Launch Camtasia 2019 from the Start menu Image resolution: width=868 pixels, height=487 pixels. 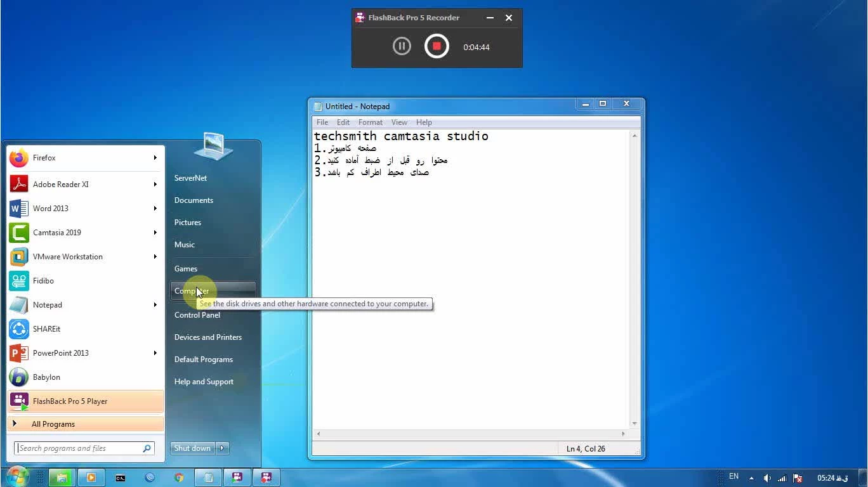pos(56,233)
